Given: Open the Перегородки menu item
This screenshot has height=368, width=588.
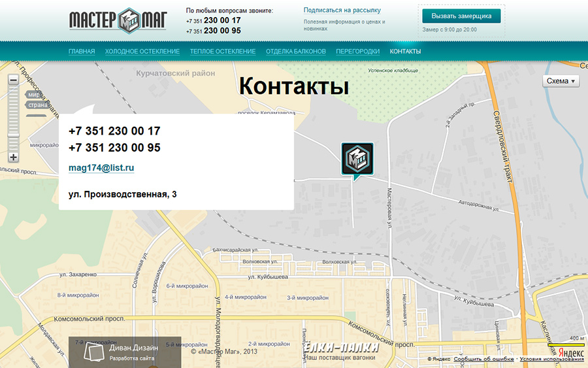Looking at the screenshot, I should pos(358,52).
